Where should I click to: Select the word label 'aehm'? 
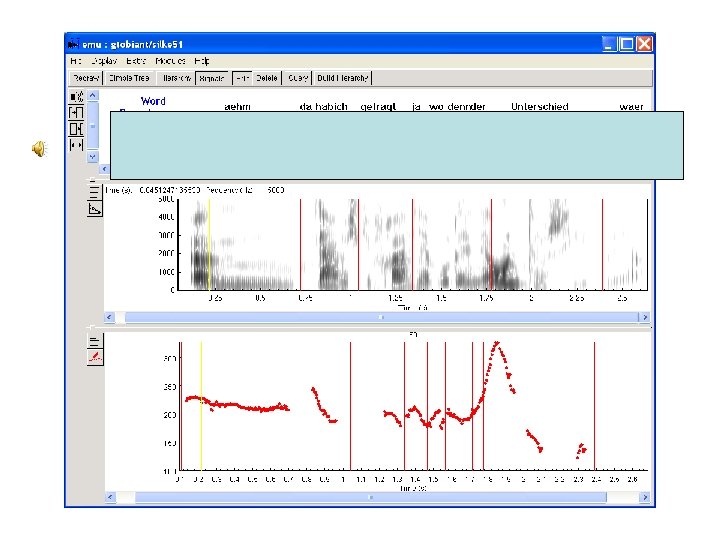pos(237,107)
